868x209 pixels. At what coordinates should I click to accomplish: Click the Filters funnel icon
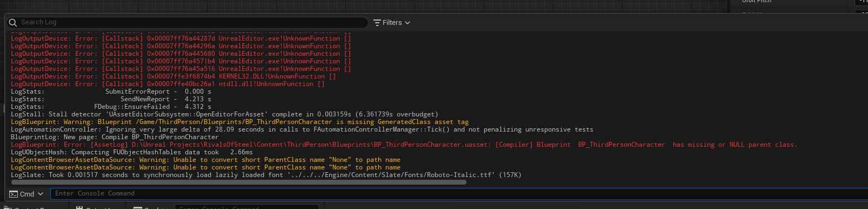[377, 22]
